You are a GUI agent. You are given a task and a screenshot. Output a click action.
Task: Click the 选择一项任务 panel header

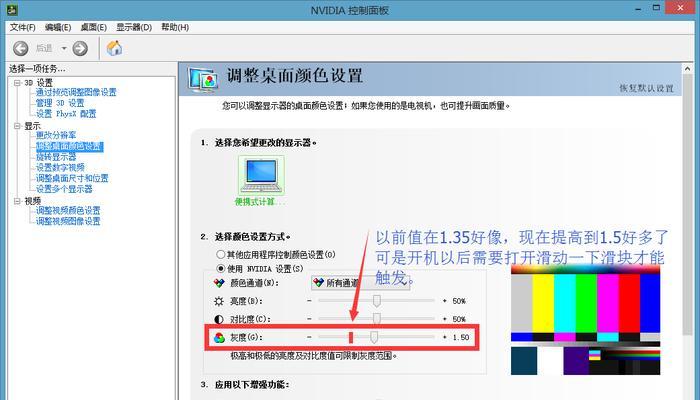tap(38, 69)
